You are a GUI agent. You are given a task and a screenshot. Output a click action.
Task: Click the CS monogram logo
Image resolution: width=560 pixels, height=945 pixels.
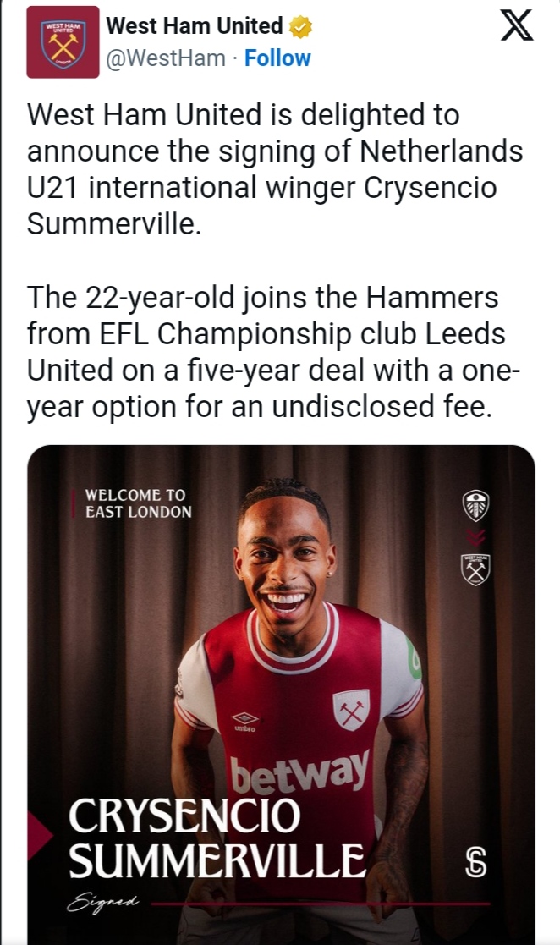click(x=476, y=861)
